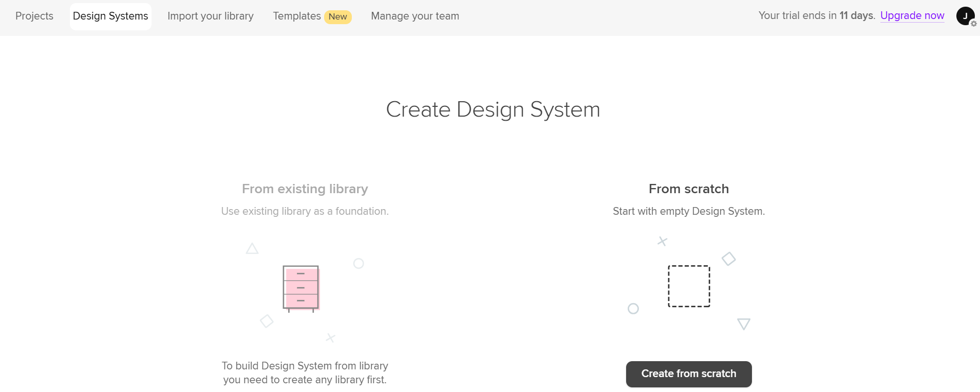Click the diamond shape near dashed square
Screen dimensions: 980x392
[x=728, y=259]
